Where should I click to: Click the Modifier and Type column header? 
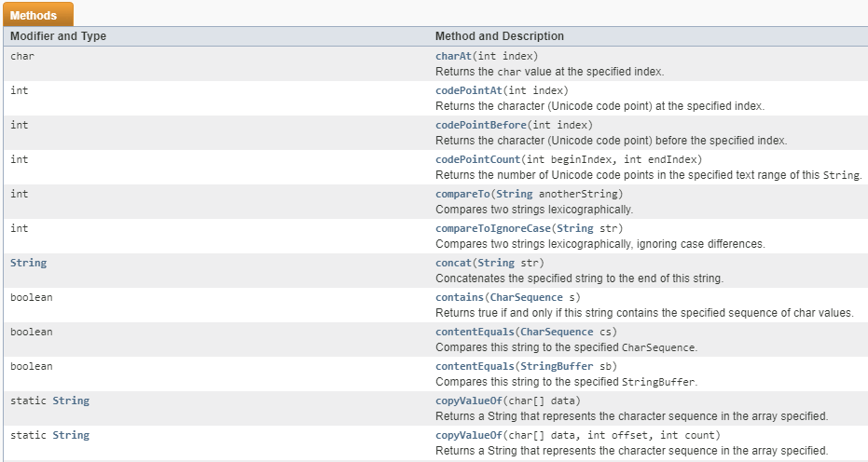point(58,36)
